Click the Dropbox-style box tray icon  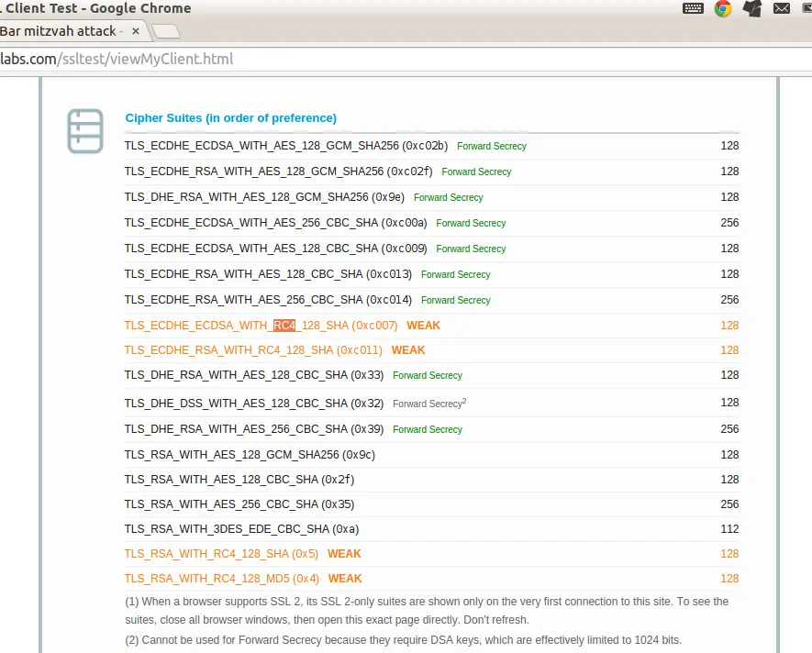(752, 8)
